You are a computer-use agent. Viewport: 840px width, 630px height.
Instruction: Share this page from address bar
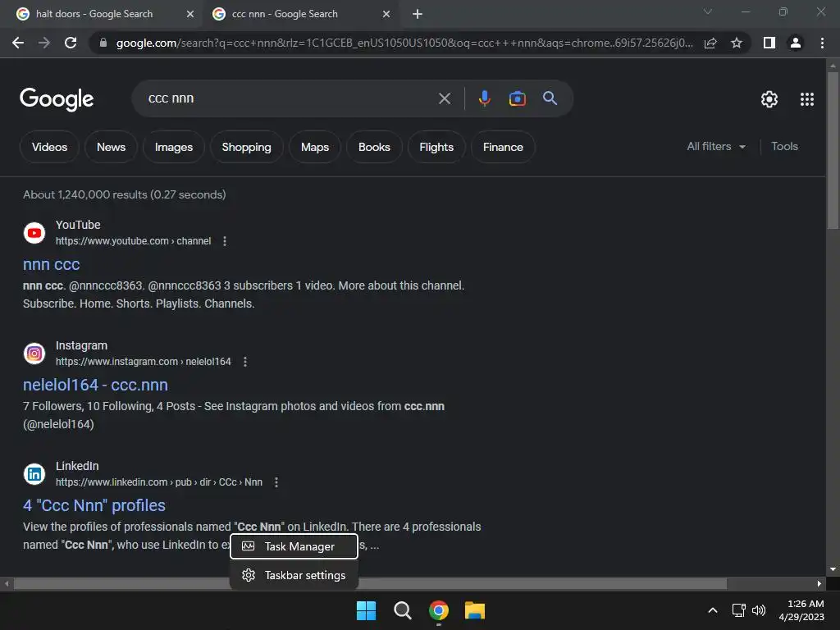(x=710, y=43)
